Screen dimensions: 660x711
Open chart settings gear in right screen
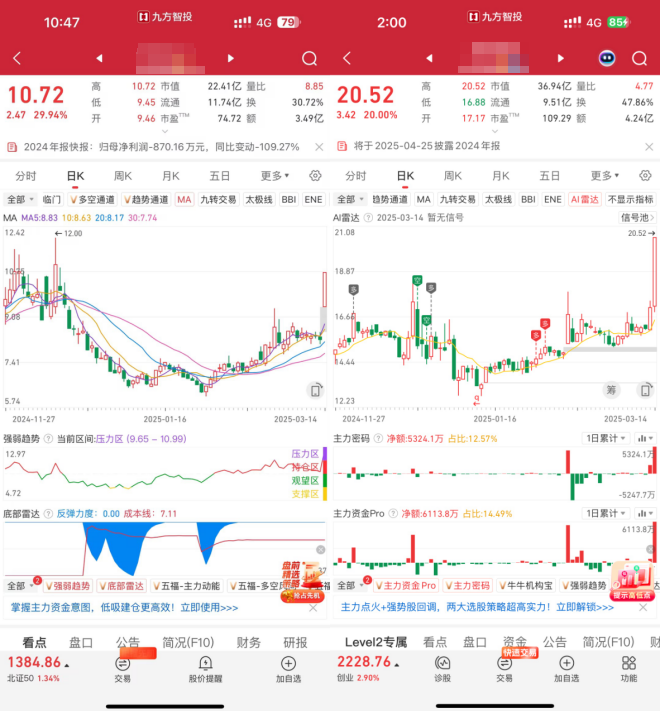[645, 175]
